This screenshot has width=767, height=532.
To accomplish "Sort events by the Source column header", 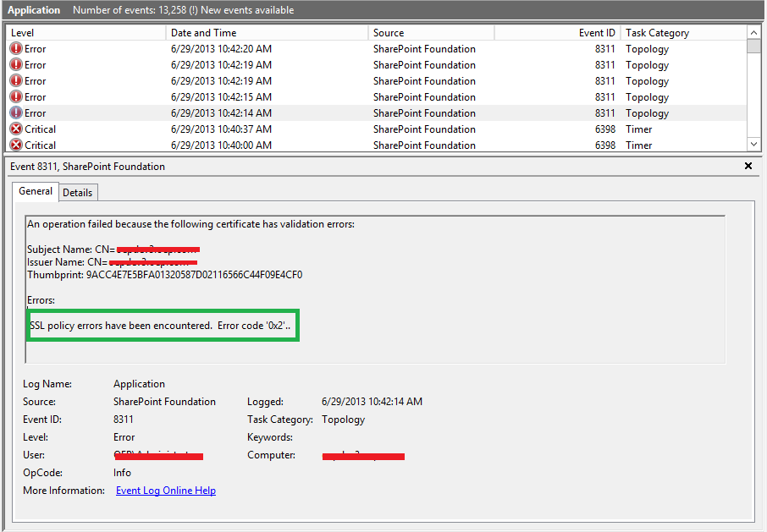I will click(x=432, y=33).
